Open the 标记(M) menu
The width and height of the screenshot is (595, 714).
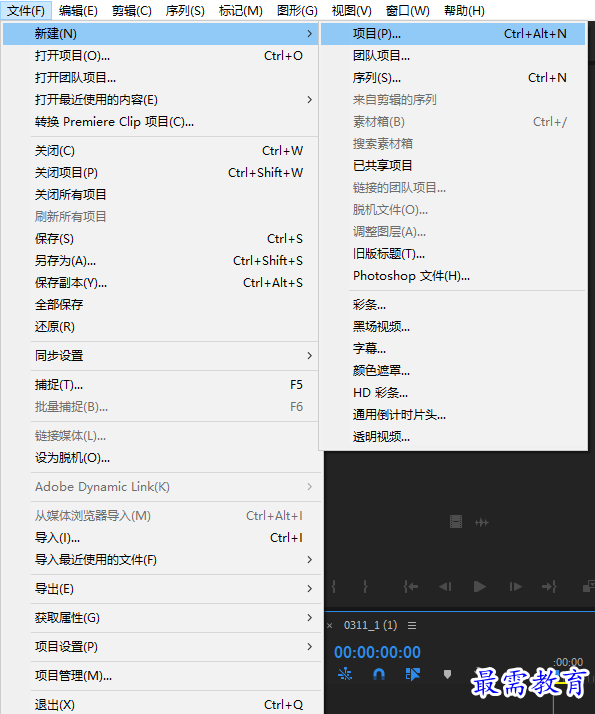pyautogui.click(x=240, y=10)
